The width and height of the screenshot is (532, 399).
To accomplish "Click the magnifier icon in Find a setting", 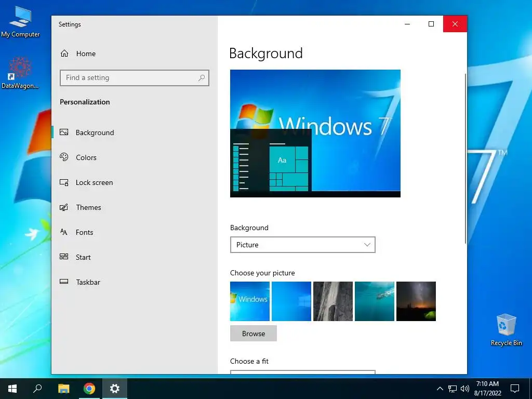I will (202, 78).
